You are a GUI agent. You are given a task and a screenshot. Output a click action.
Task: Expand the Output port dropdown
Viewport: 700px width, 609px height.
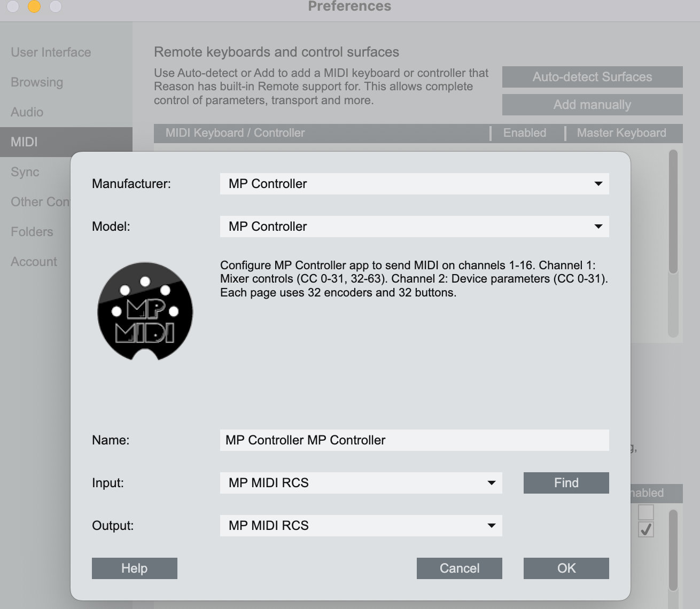[361, 526]
